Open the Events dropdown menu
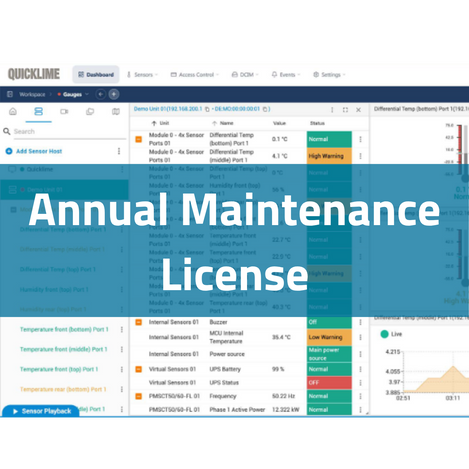Image resolution: width=469 pixels, height=469 pixels. [286, 75]
